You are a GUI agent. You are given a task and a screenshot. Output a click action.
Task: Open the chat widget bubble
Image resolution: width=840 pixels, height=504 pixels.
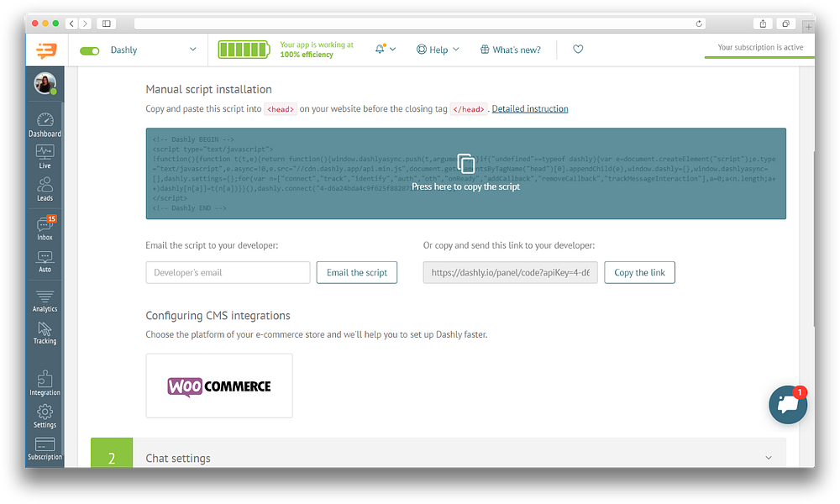[x=788, y=405]
